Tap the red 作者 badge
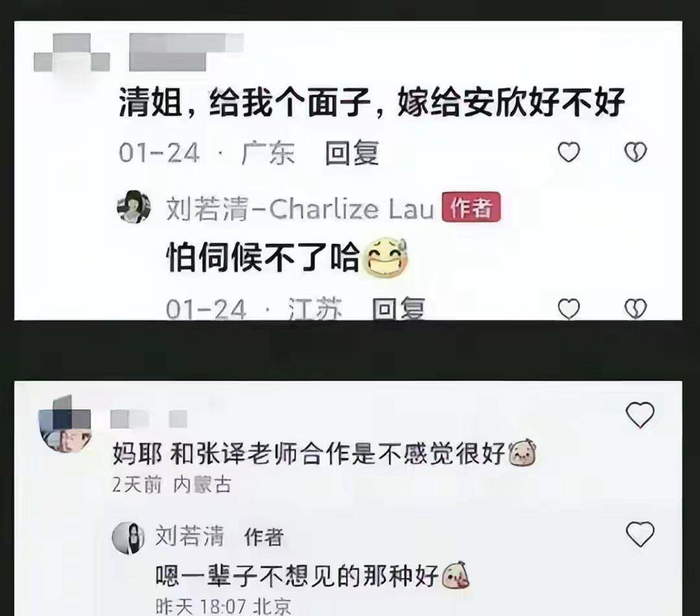Screen dimensions: 700x616 [x=471, y=207]
